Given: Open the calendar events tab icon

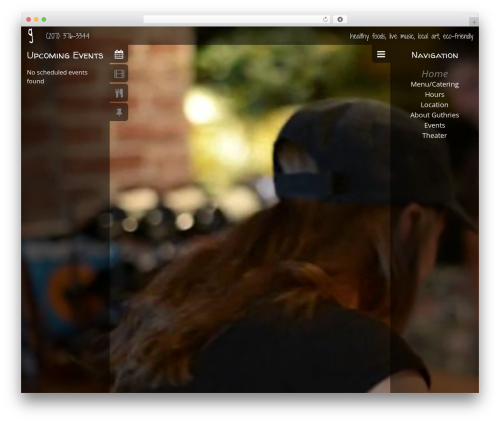Looking at the screenshot, I should click(x=119, y=54).
